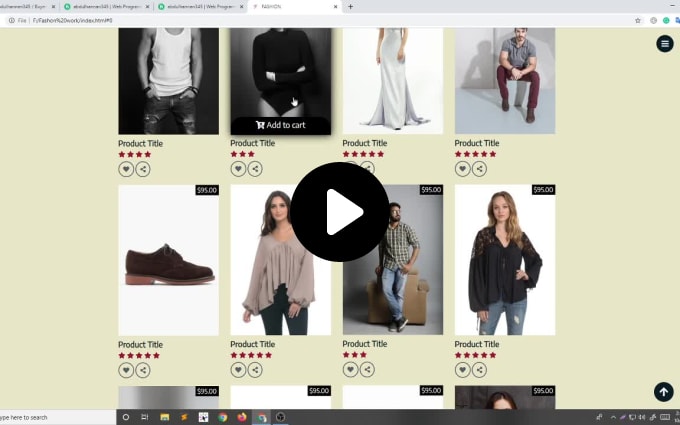This screenshot has width=680, height=425.
Task: Click share icon under white gown product
Action: (367, 168)
